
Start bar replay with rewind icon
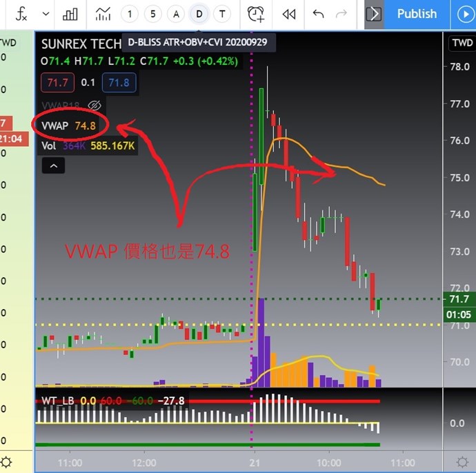288,14
